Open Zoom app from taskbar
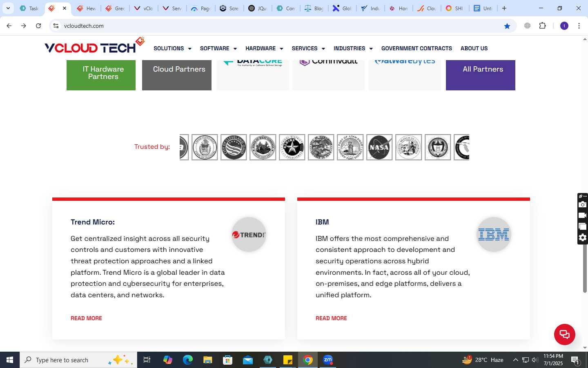Image resolution: width=588 pixels, height=368 pixels. click(x=328, y=360)
